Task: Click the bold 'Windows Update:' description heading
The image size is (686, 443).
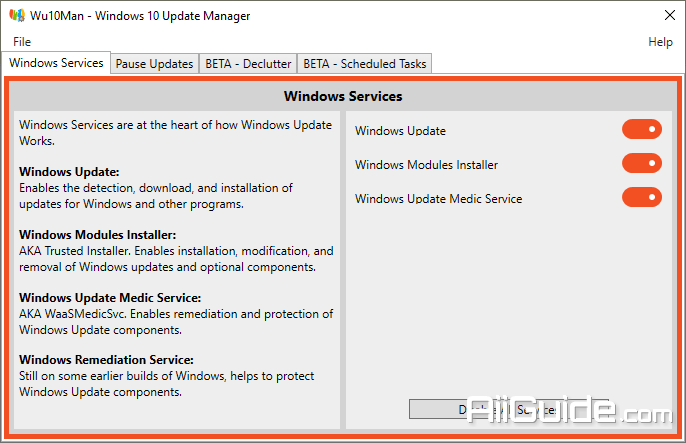Action: click(69, 172)
